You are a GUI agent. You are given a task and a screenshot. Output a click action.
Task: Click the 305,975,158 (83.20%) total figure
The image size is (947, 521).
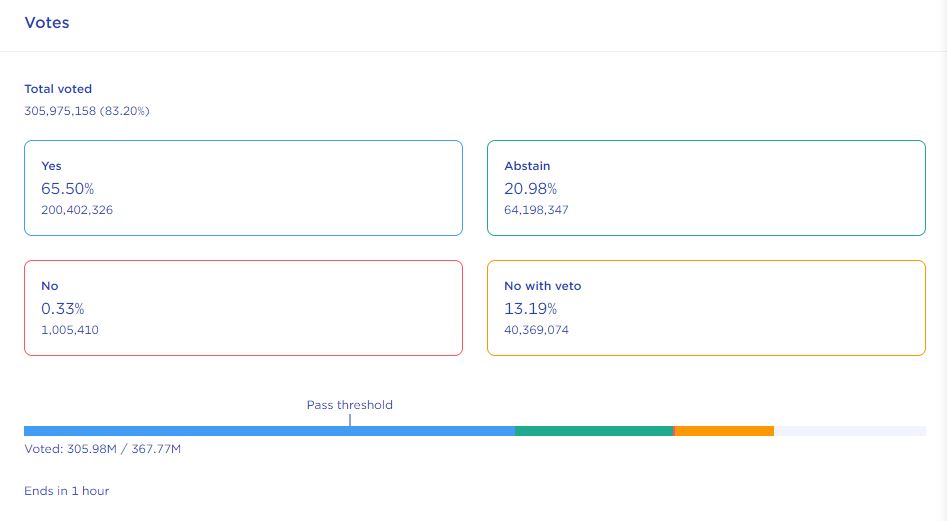pos(87,111)
